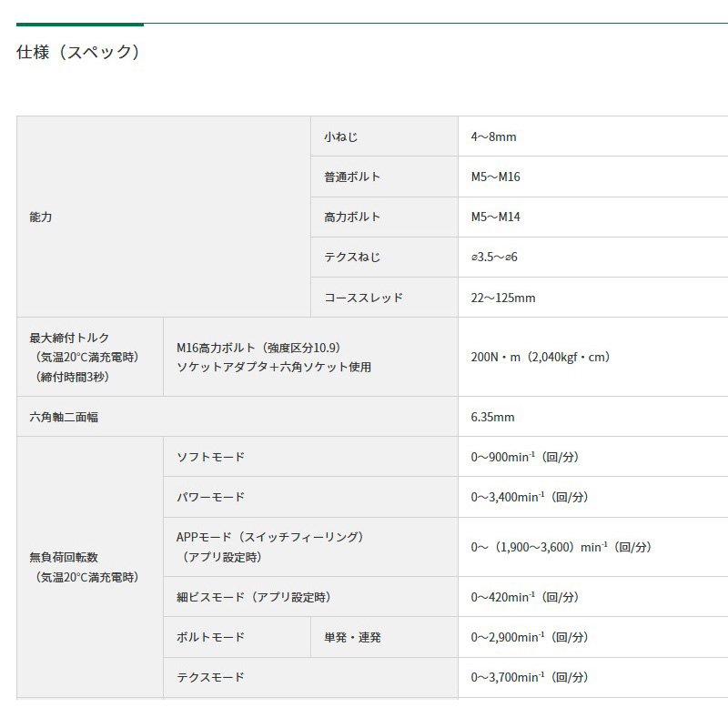Click the APPモード(スイッチフィーリング) label
Image resolution: width=728 pixels, height=728 pixels.
[x=270, y=537]
